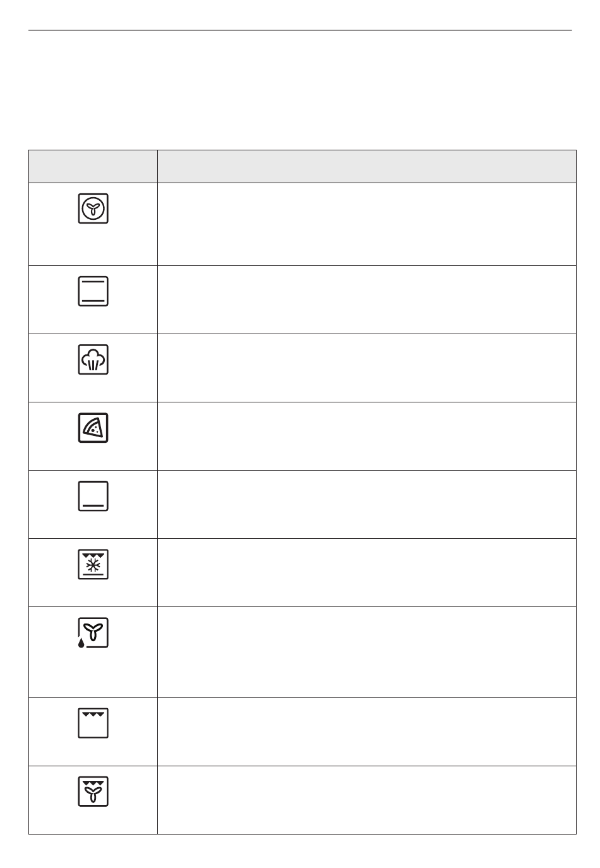
Task: Click the blank cell next to snowflake icon
Action: click(367, 572)
